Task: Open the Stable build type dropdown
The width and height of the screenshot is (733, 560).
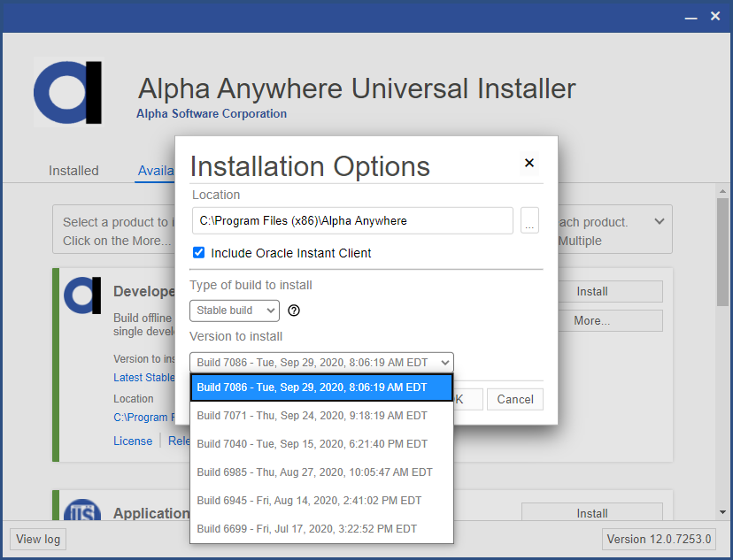Action: (x=235, y=311)
